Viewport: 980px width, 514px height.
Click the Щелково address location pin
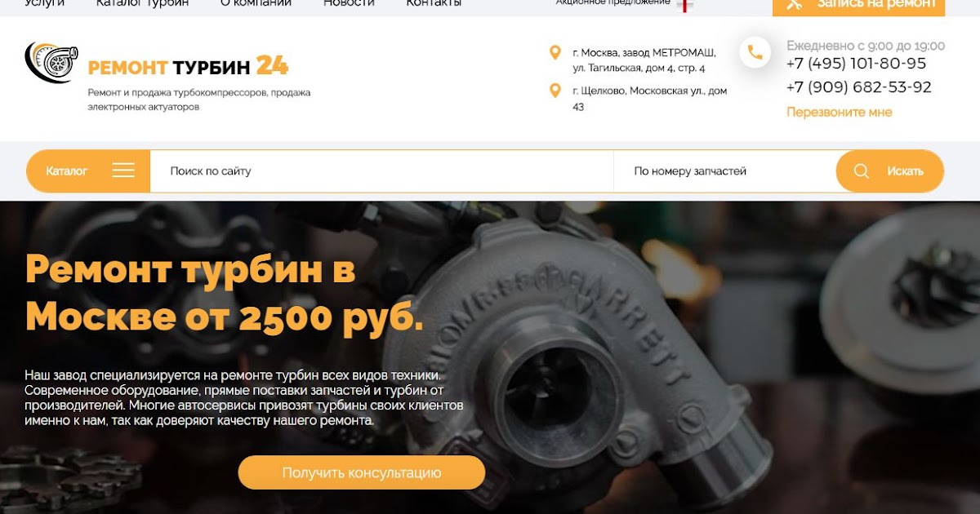555,91
